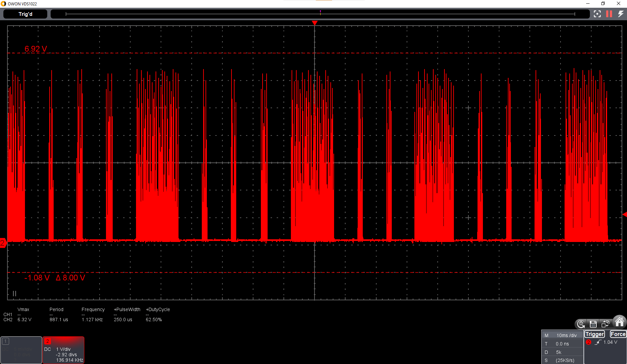Click the rising edge trigger slope icon
Image resolution: width=627 pixels, height=364 pixels.
598,342
